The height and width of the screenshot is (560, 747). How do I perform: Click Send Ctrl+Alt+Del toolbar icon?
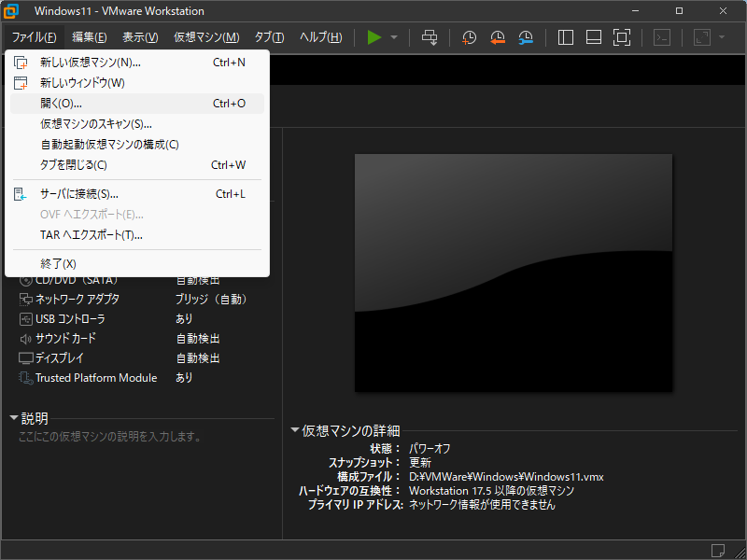[x=430, y=37]
